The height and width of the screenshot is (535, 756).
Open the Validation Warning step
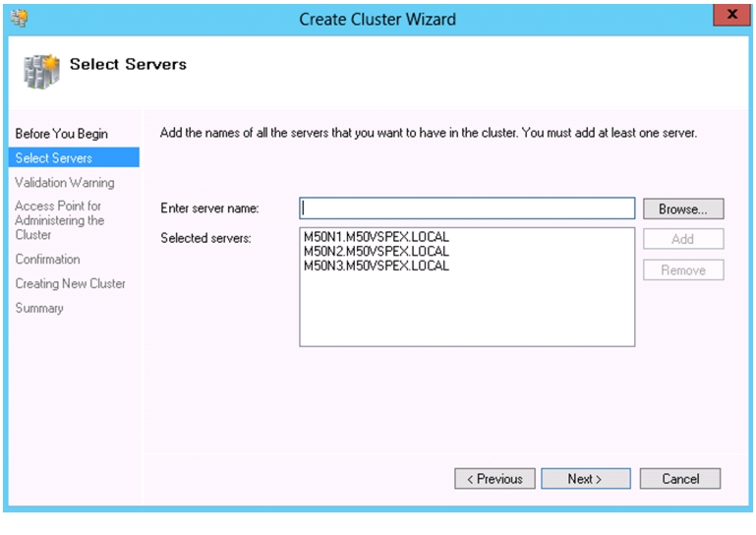pyautogui.click(x=65, y=182)
